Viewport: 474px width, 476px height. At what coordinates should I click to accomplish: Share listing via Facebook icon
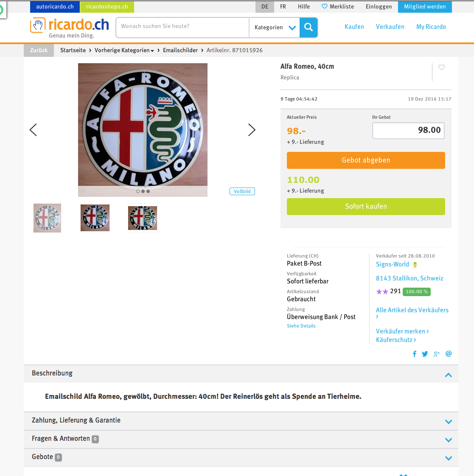coord(415,354)
